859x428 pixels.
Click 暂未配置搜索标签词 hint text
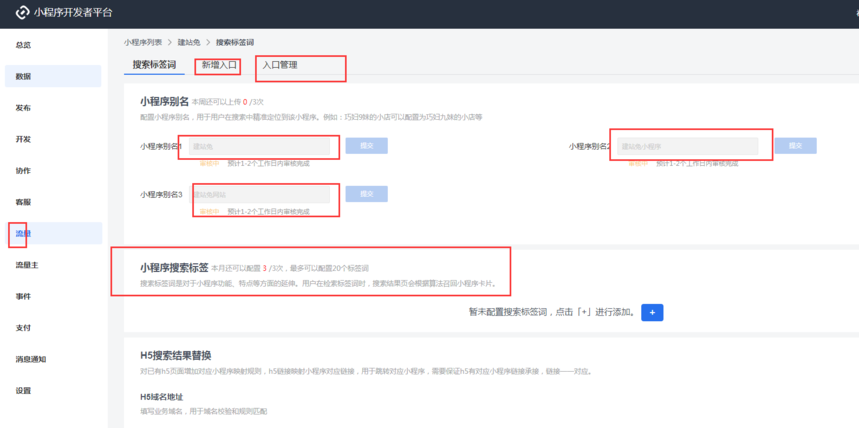point(552,312)
